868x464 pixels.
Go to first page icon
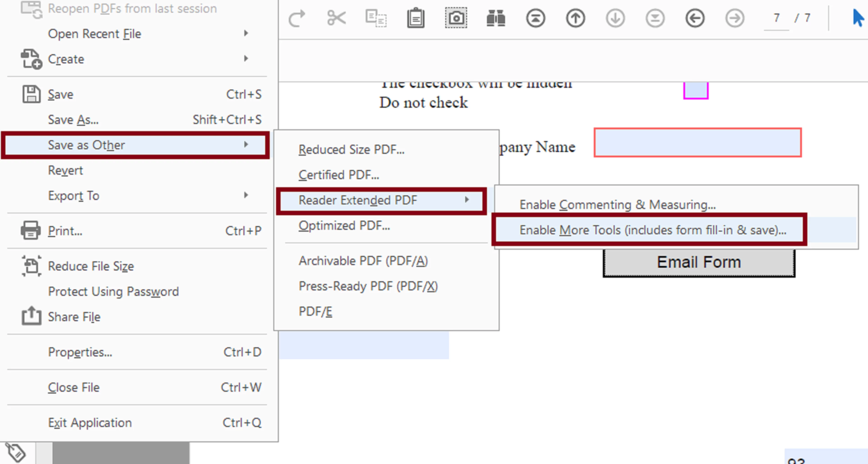tap(535, 18)
